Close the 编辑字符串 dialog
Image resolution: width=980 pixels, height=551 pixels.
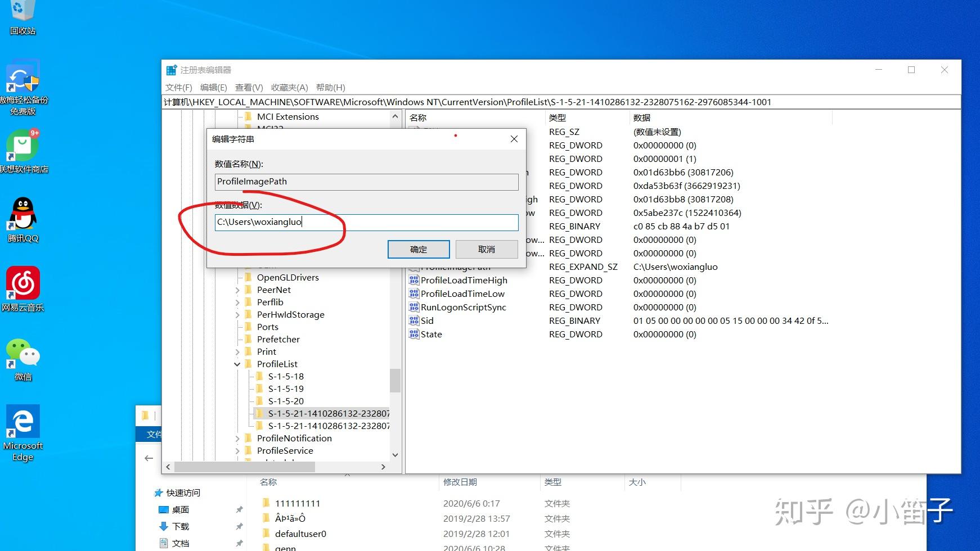click(514, 139)
